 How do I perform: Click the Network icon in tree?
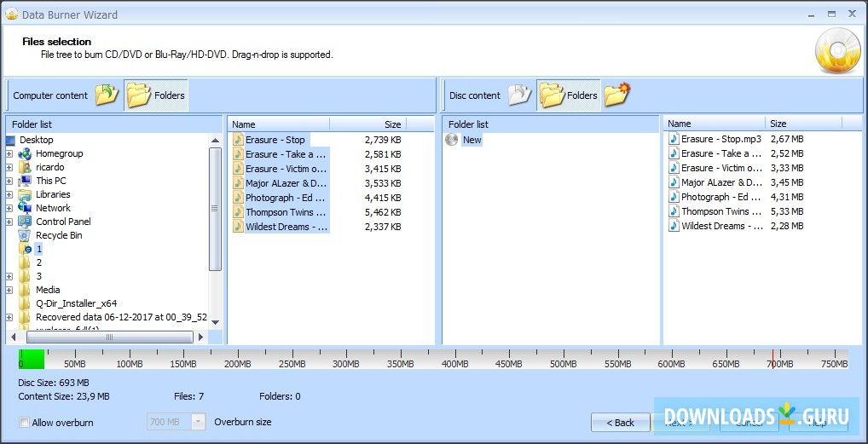point(25,208)
